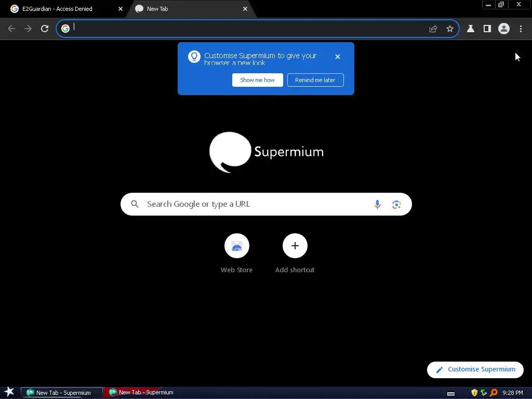Screen dimensions: 532x399
Task: Click the "Add shortcut" label
Action: pos(295,270)
